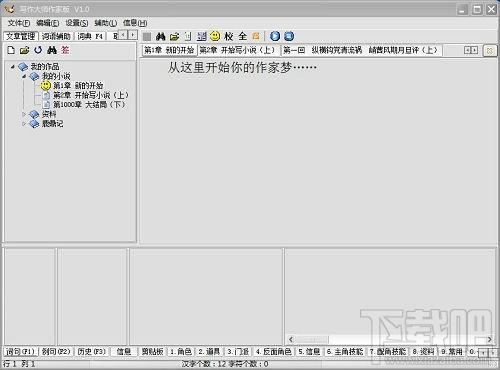Click the small button right of editor tabs
500x370 pixels.
(490, 51)
